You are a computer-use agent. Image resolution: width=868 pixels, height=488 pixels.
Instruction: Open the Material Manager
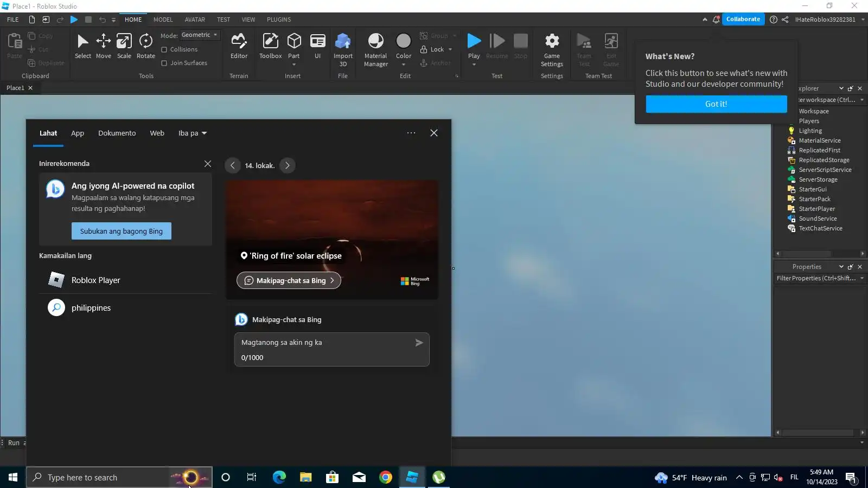coord(376,50)
